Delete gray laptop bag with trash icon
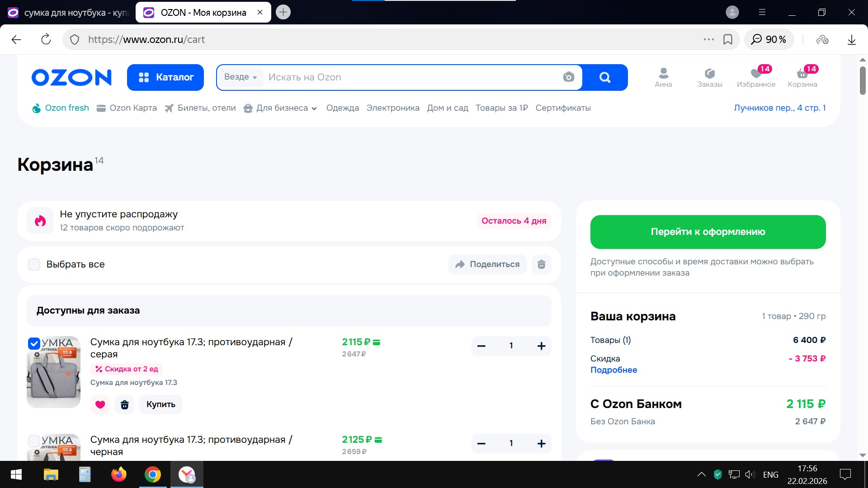The height and width of the screenshot is (488, 868). (x=125, y=404)
